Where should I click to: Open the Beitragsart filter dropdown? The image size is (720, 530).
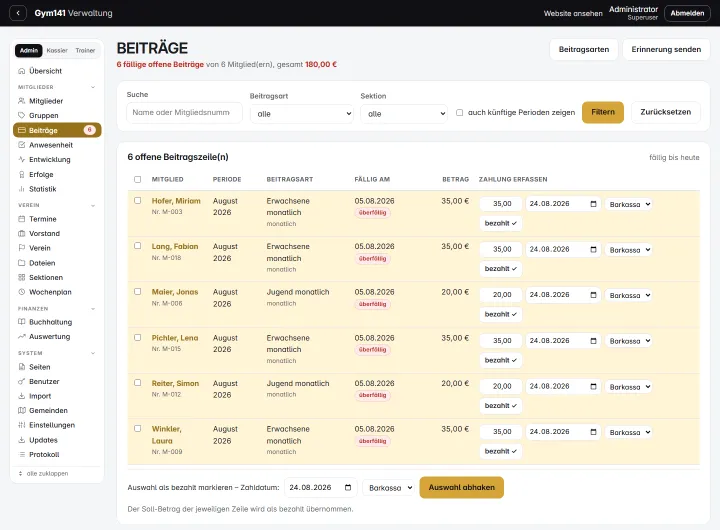click(302, 114)
